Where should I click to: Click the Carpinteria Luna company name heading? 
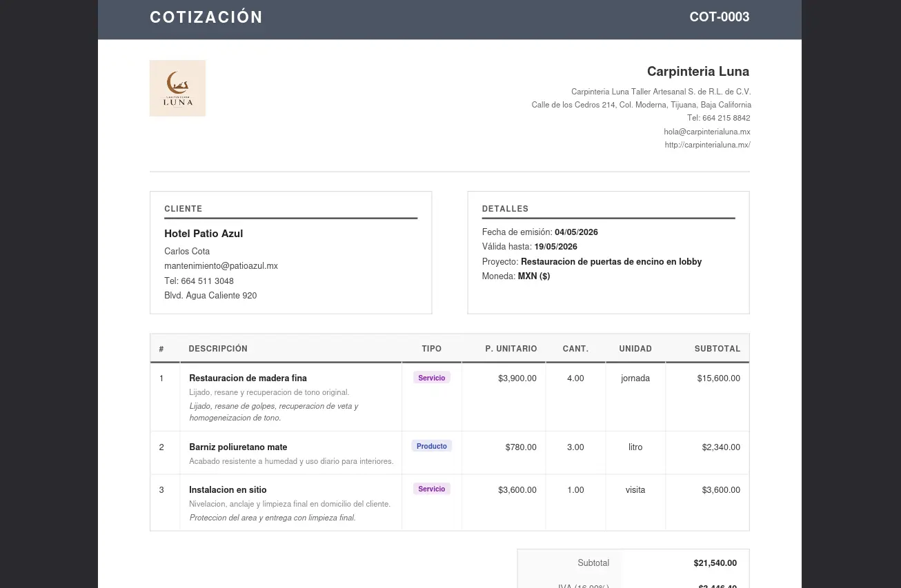(x=698, y=72)
